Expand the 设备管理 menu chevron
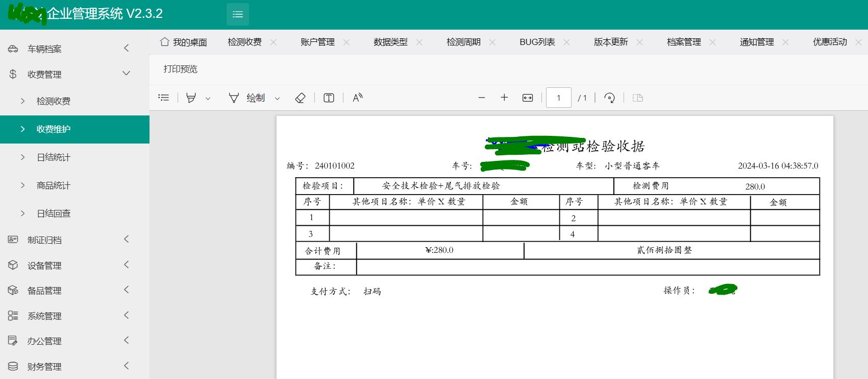Viewport: 868px width, 379px height. [x=127, y=265]
